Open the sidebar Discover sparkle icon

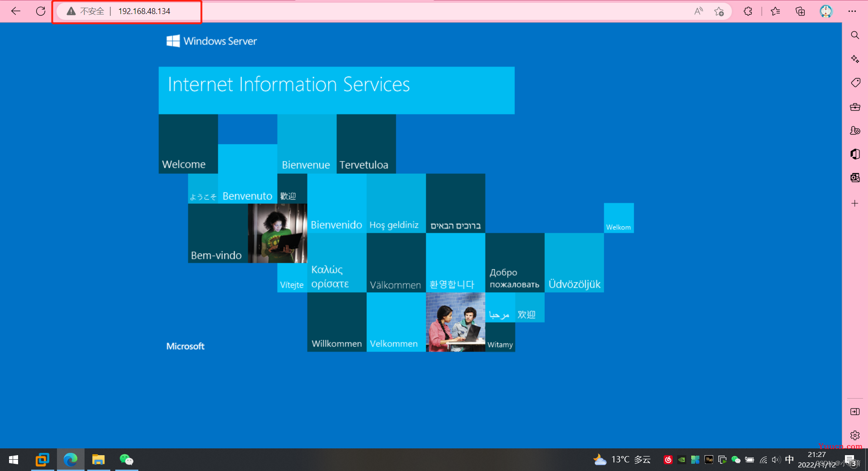click(x=855, y=59)
